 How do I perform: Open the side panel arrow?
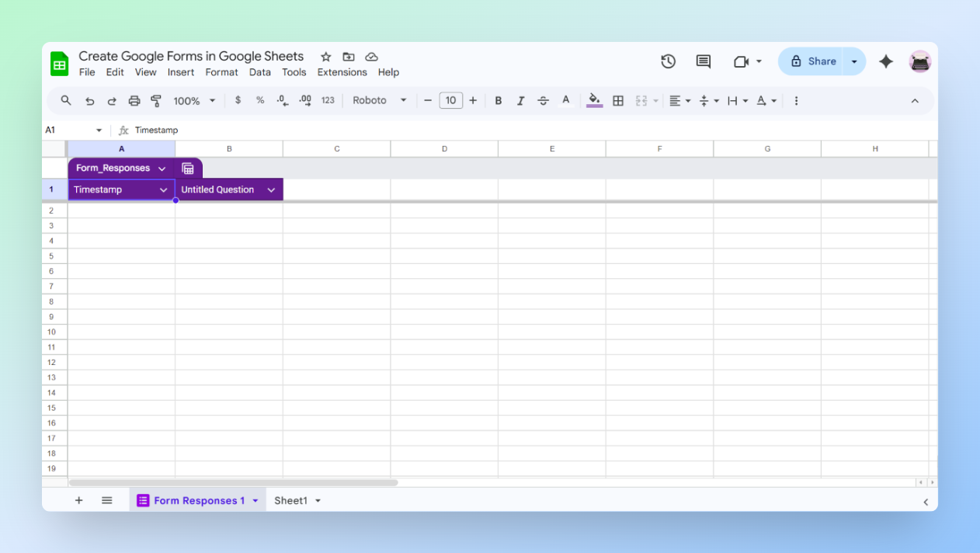point(926,502)
